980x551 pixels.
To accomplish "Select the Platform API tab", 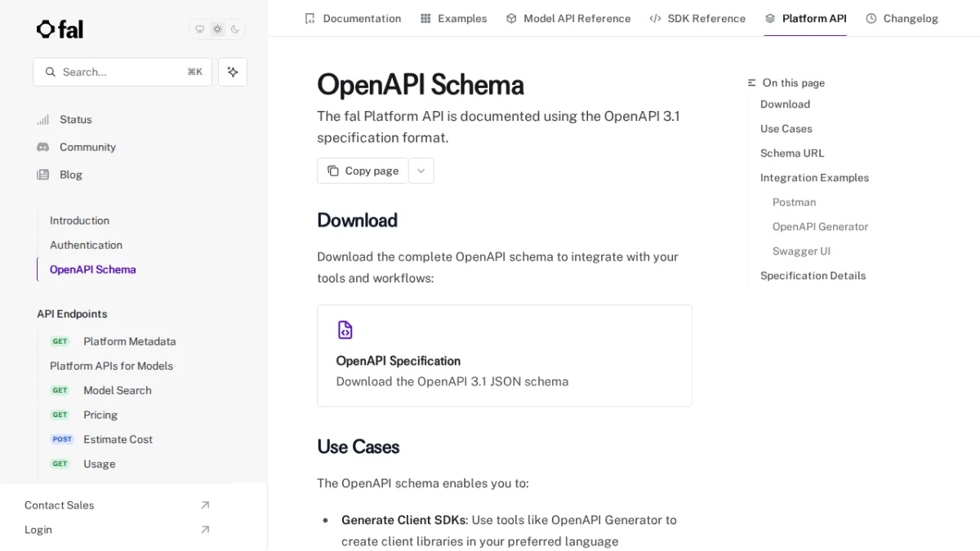I will click(805, 18).
